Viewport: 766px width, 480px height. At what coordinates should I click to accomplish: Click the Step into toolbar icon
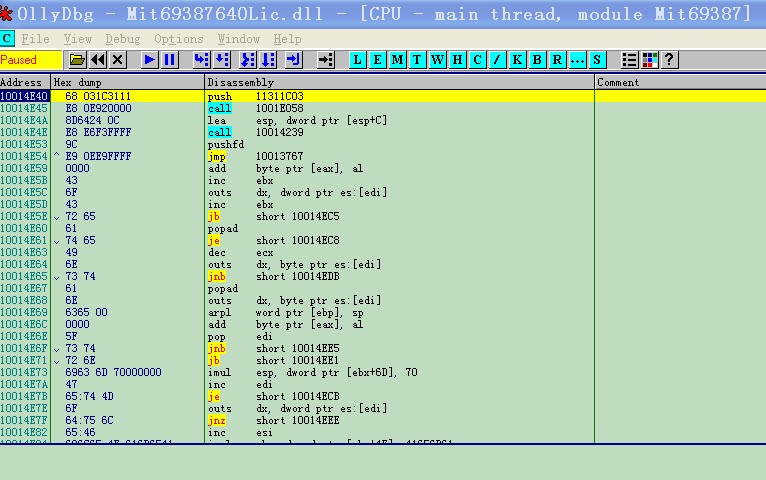[201, 60]
